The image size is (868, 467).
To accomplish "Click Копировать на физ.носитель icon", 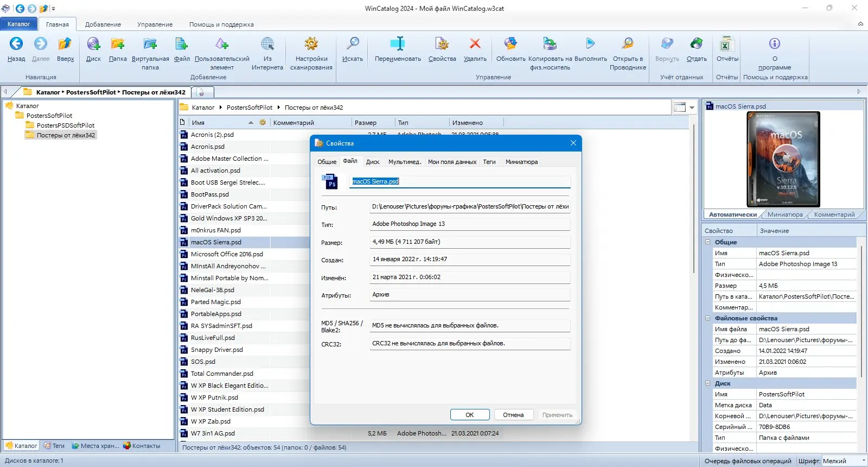I will tap(550, 45).
